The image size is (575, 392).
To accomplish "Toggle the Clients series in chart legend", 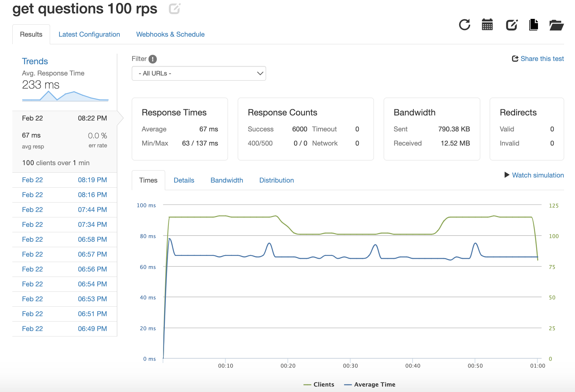I will click(x=319, y=384).
